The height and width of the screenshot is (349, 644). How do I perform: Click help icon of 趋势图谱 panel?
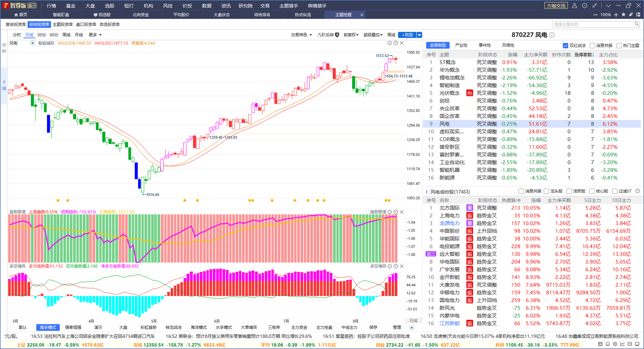click(396, 212)
